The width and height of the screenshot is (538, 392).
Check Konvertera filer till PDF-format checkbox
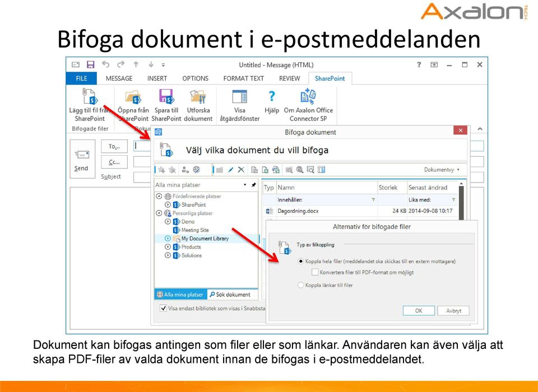pyautogui.click(x=314, y=272)
